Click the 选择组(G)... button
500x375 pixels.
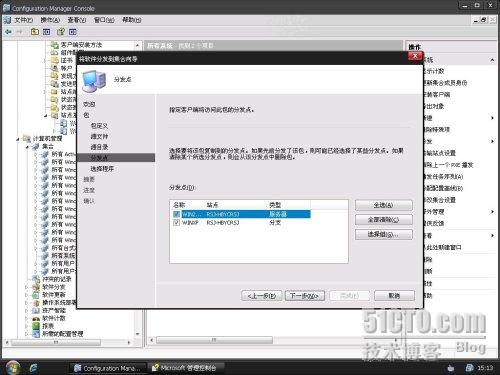384,234
